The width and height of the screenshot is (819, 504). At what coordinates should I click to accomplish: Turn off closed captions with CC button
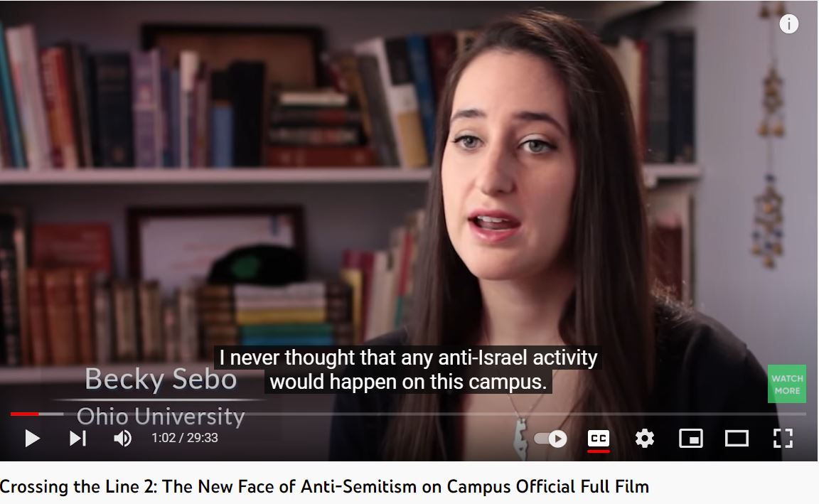click(599, 439)
